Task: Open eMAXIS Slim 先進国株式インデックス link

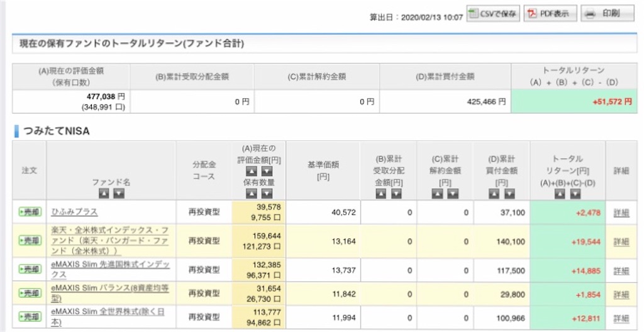Action: pyautogui.click(x=110, y=269)
